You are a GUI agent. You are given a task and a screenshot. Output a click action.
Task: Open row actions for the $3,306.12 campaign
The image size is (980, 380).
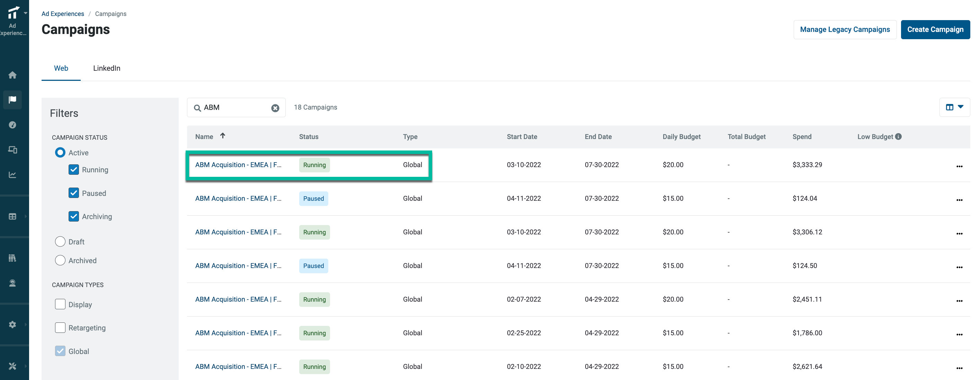point(959,233)
